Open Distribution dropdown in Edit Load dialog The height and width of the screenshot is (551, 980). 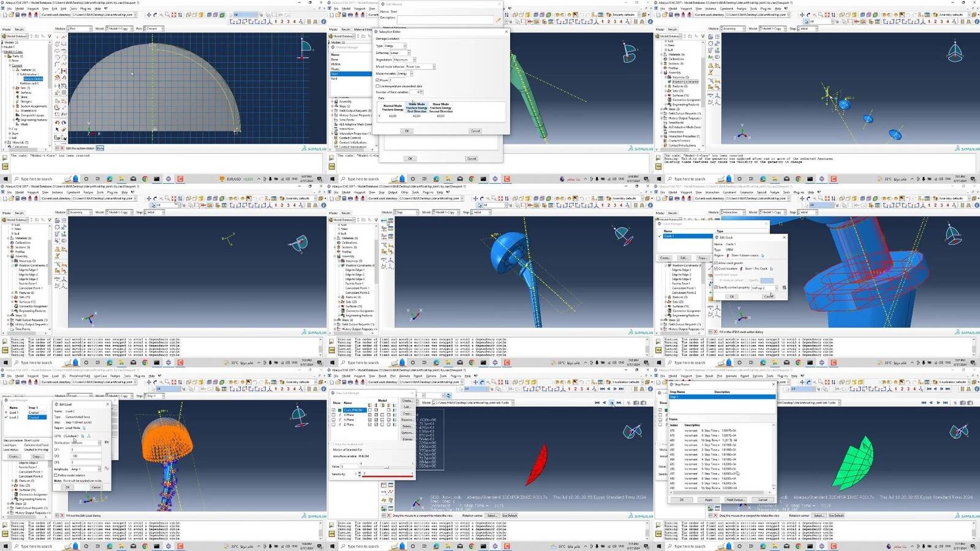[86, 443]
